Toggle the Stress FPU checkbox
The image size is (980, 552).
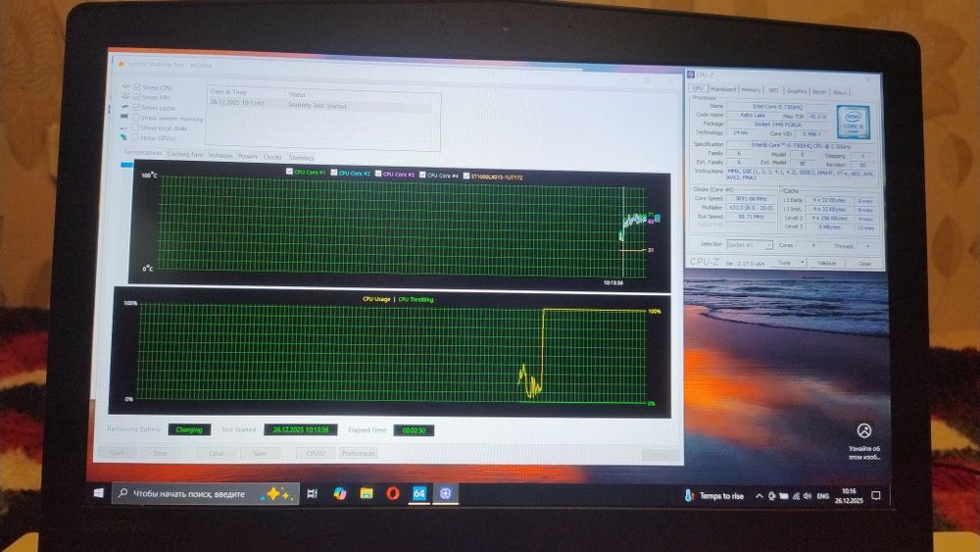tap(136, 97)
